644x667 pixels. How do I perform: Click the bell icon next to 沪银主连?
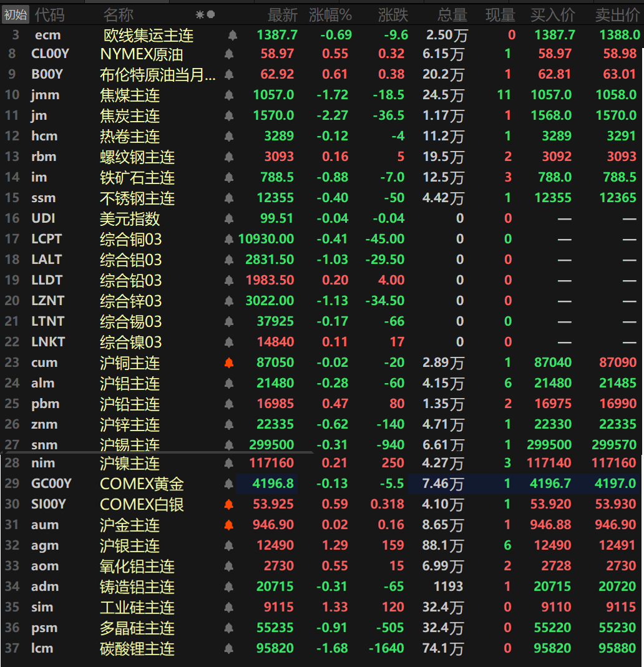tap(229, 546)
